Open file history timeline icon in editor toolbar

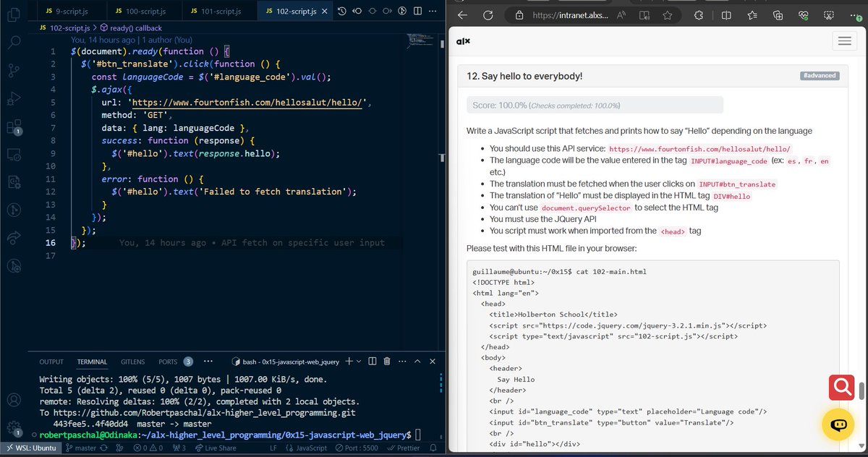point(342,11)
